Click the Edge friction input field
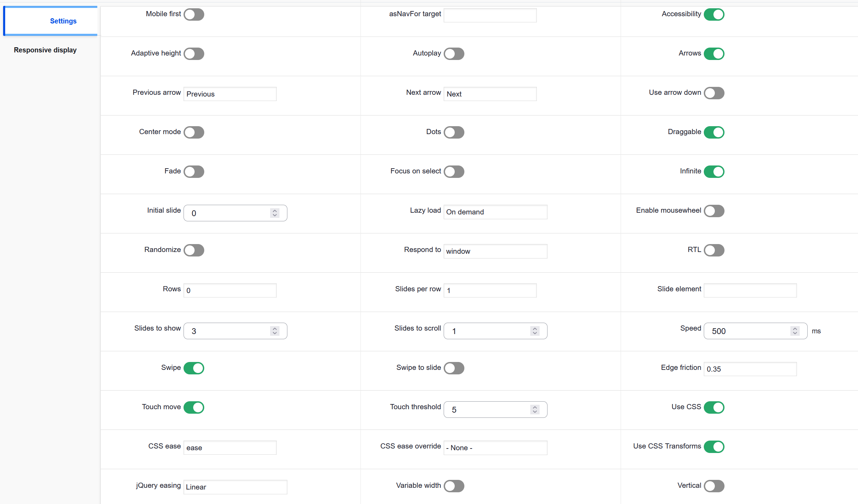The image size is (858, 504). point(750,369)
